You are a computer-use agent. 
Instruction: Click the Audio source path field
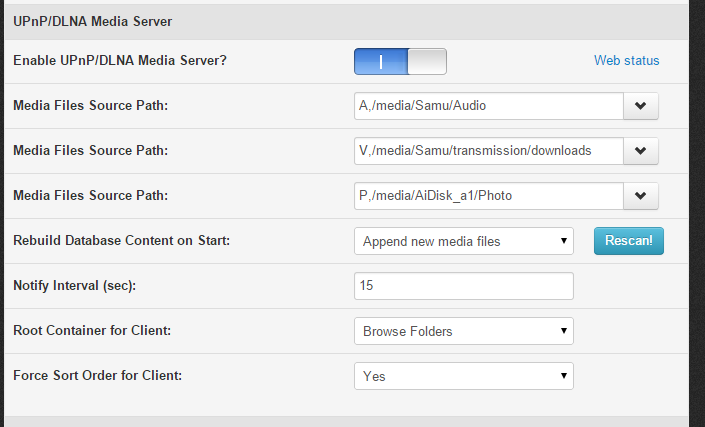point(488,104)
